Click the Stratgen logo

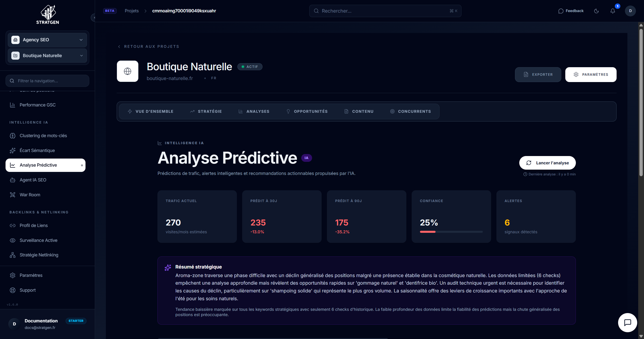tap(48, 15)
